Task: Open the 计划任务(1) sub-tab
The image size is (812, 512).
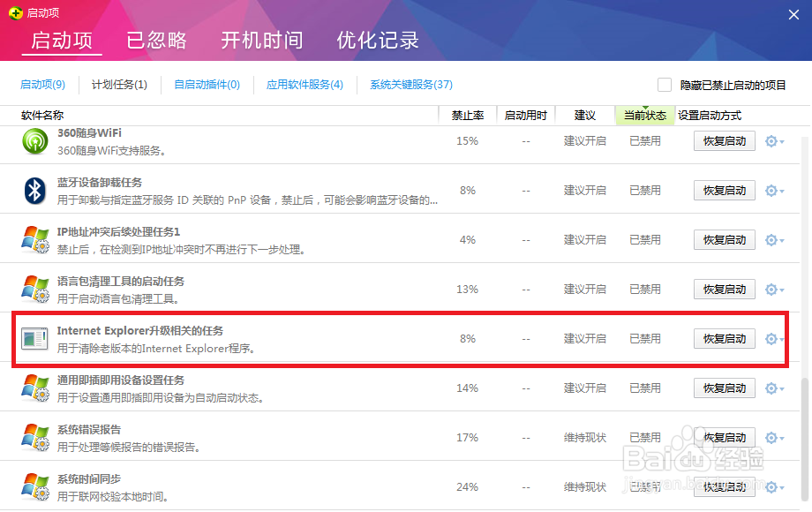Action: [x=119, y=85]
